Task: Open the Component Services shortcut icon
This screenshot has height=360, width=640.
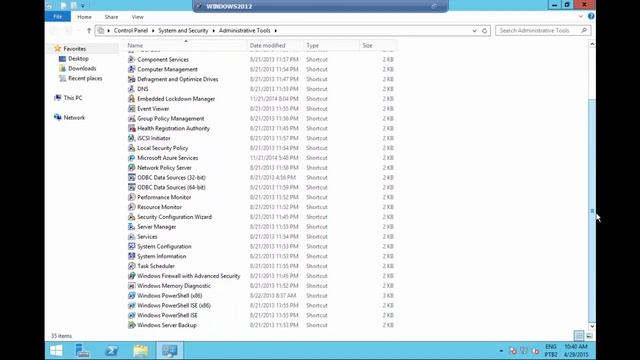Action: tap(131, 60)
